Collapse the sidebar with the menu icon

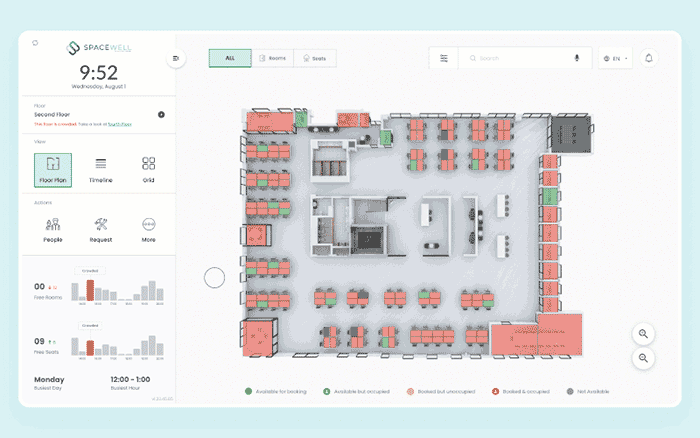176,59
